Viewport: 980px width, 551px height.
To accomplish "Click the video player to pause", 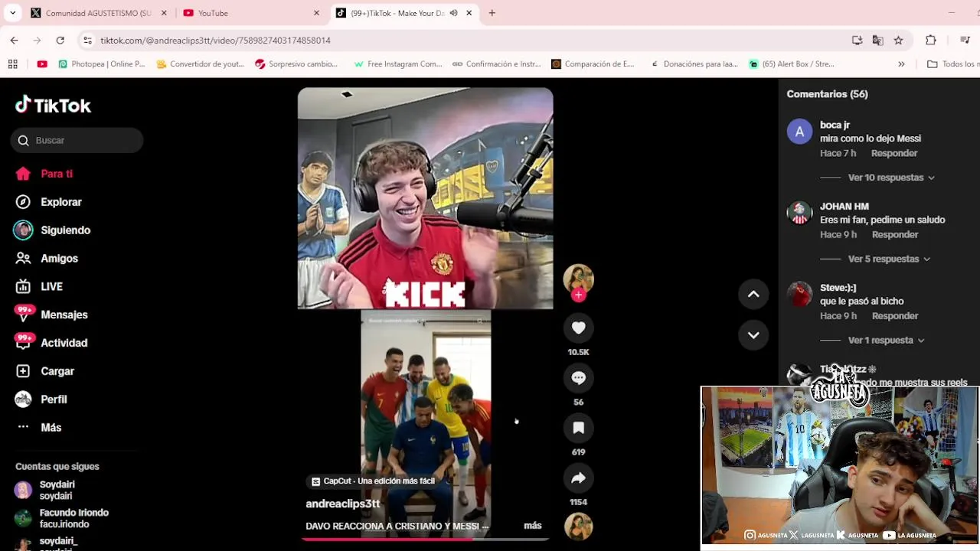I will point(425,312).
